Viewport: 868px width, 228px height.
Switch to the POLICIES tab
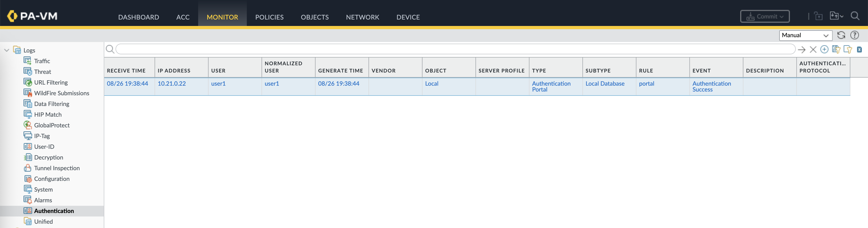click(x=269, y=17)
